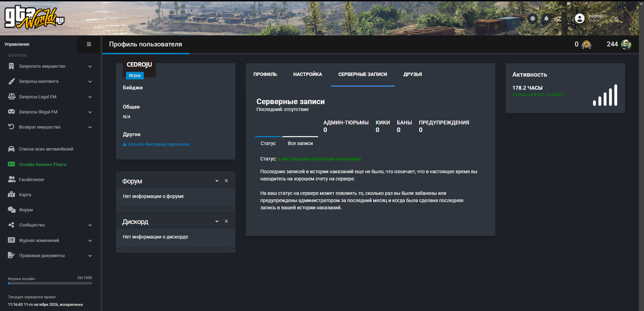644x311 pixels.
Task: Click the car icon for Список всех автомобилей
Action: tap(11, 149)
